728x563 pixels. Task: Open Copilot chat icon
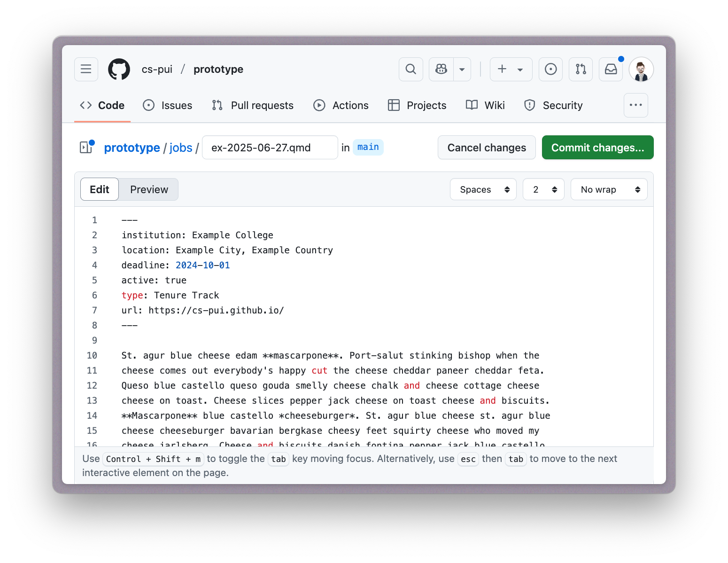coord(441,69)
